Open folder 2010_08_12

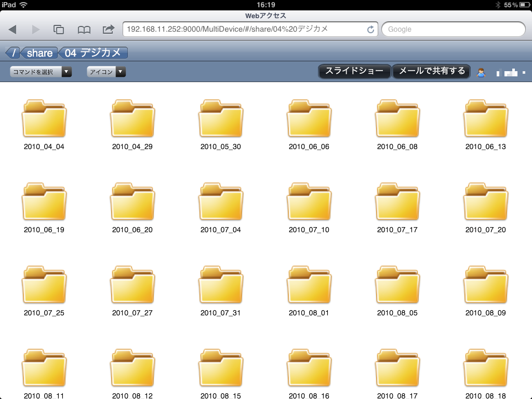tap(132, 374)
